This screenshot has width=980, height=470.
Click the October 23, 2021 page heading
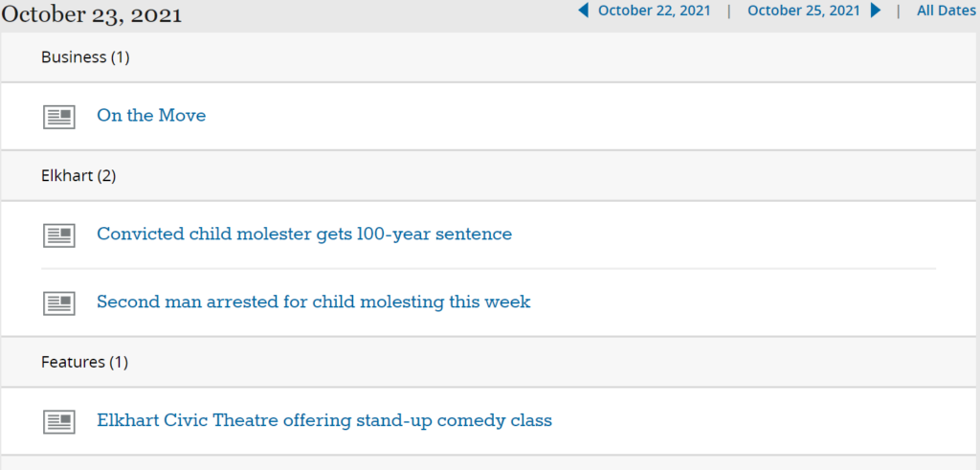click(92, 15)
